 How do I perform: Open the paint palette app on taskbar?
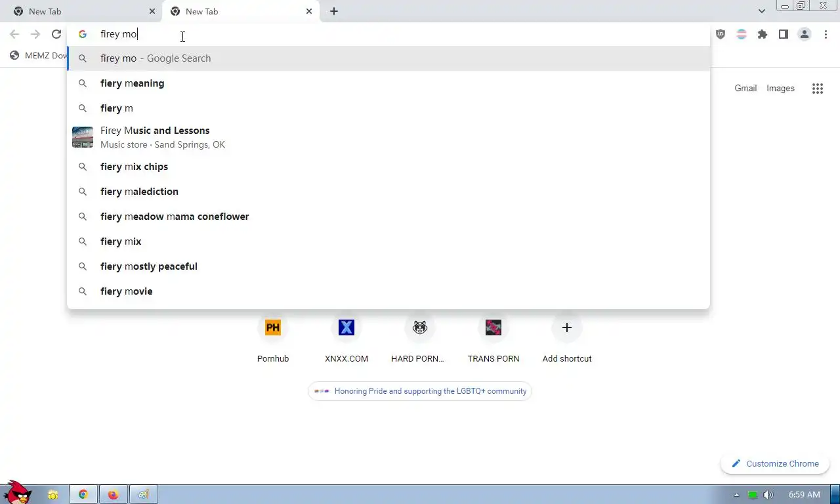[144, 495]
